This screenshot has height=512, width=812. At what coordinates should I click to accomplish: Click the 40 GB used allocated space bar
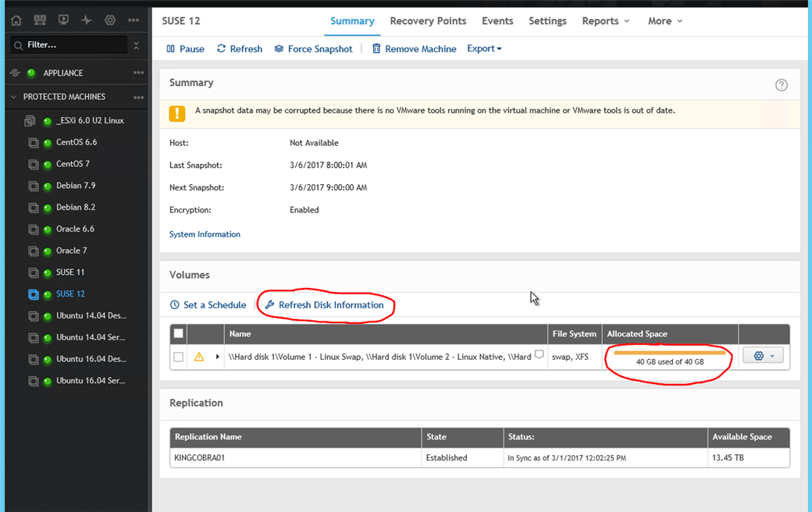[670, 357]
